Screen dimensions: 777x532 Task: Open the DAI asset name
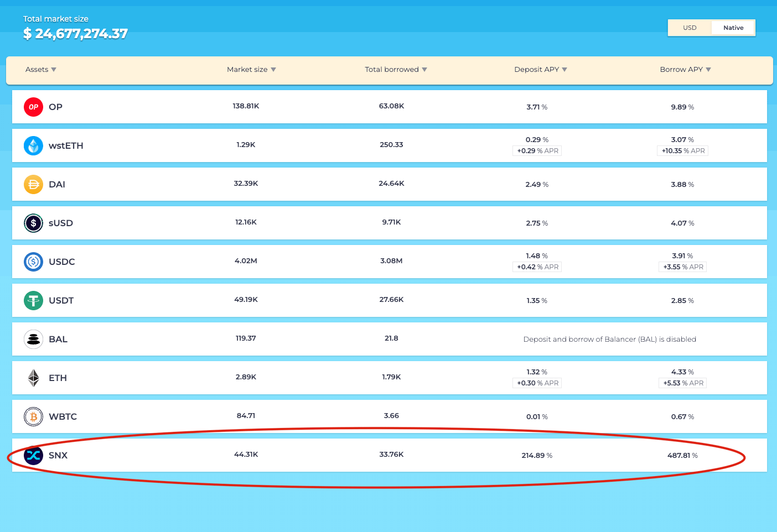(57, 184)
